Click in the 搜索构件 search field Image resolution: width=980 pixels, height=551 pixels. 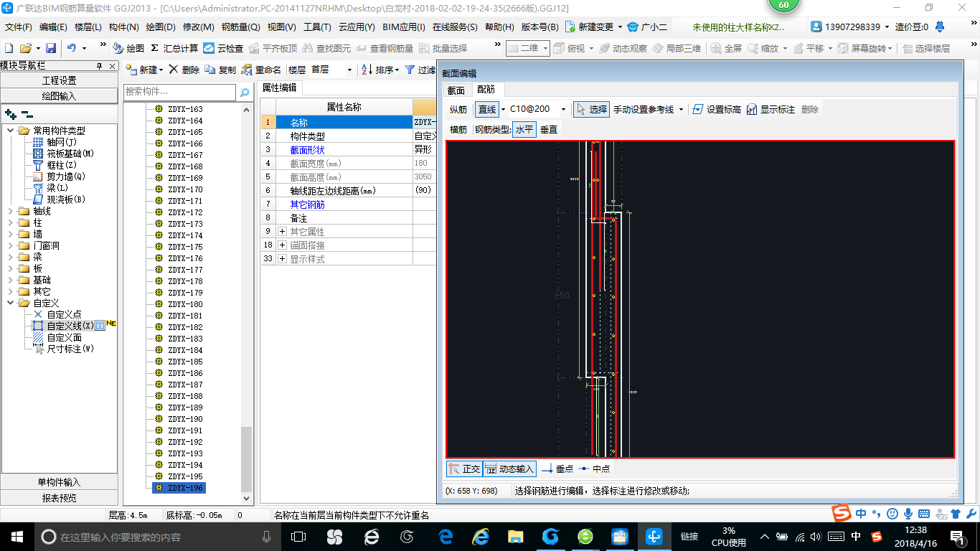point(179,92)
